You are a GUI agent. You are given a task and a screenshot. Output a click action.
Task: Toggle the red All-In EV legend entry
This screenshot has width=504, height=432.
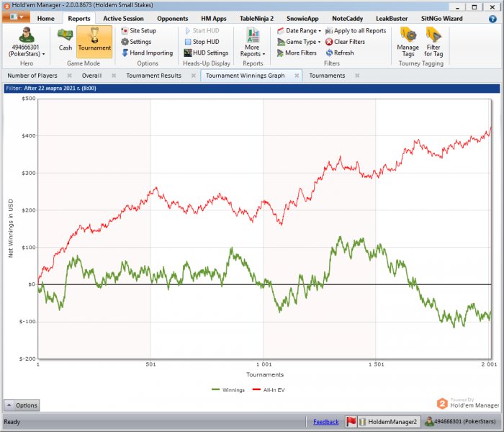coord(269,390)
